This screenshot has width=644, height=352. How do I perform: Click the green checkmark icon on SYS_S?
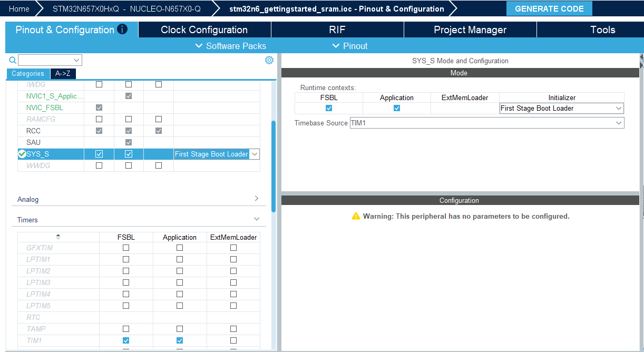(x=22, y=154)
